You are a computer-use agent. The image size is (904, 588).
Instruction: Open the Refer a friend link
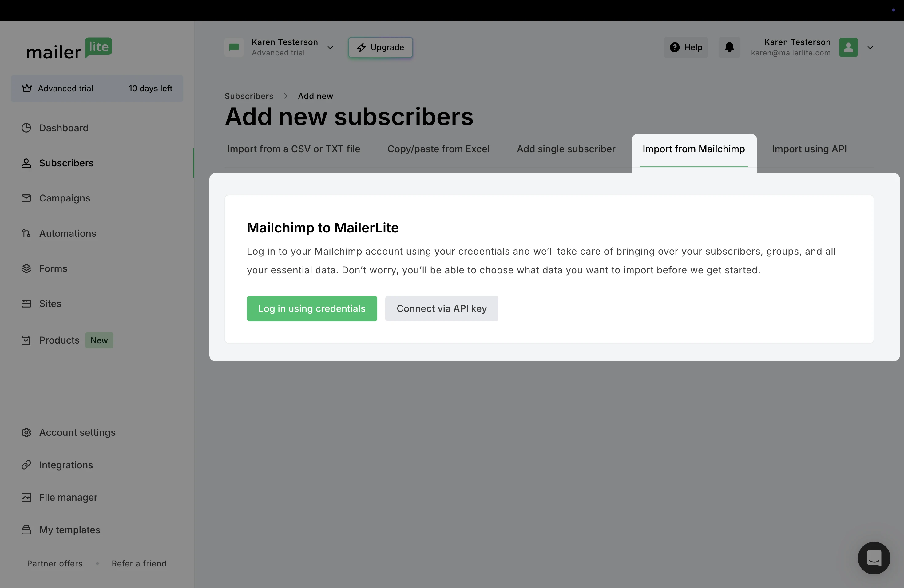click(139, 563)
